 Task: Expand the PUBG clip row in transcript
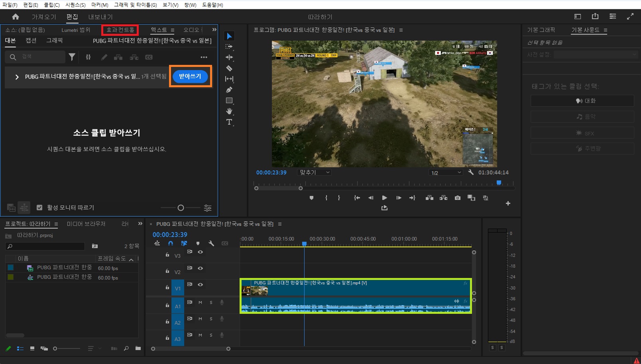(x=17, y=77)
